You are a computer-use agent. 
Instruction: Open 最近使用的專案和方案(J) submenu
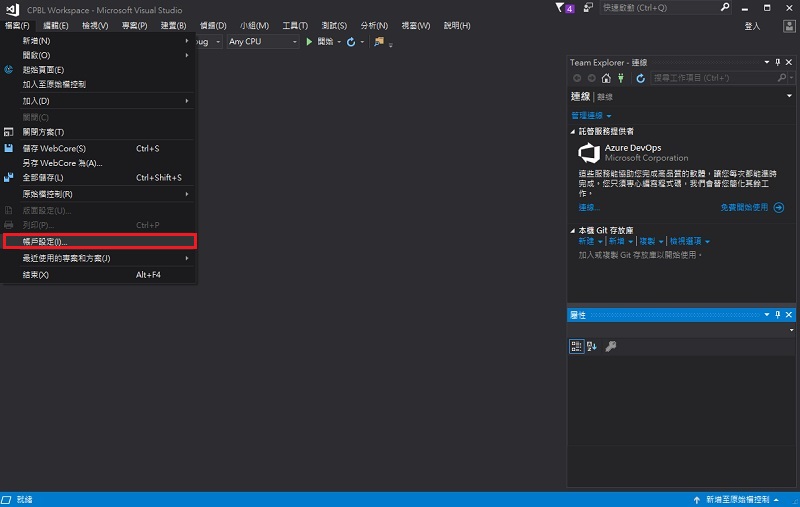98,259
